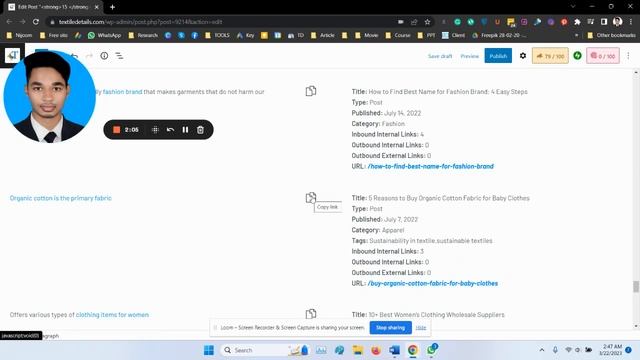Open File Explorer from the taskbar

pos(358,350)
